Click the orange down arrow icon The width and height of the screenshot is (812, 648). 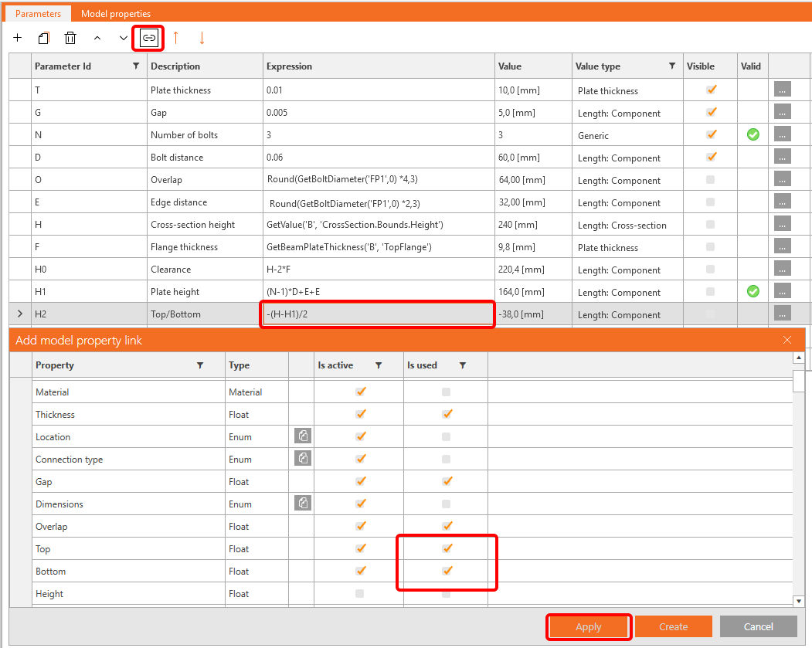pos(202,38)
